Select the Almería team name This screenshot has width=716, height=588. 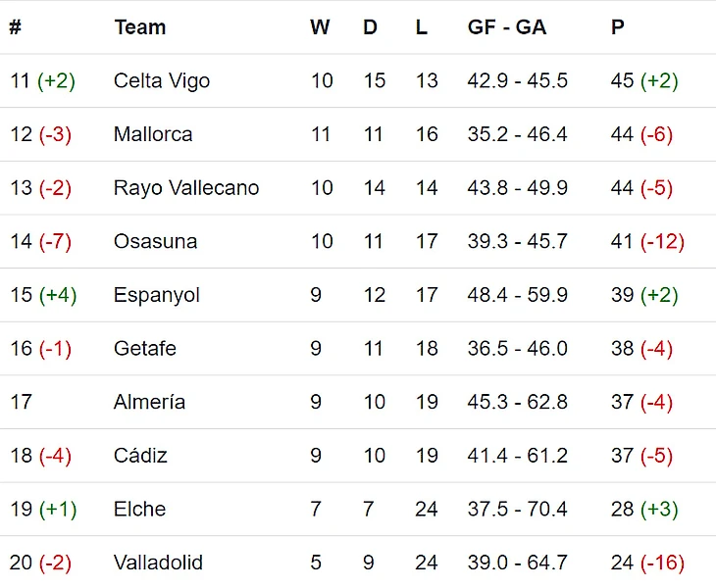[x=149, y=402]
